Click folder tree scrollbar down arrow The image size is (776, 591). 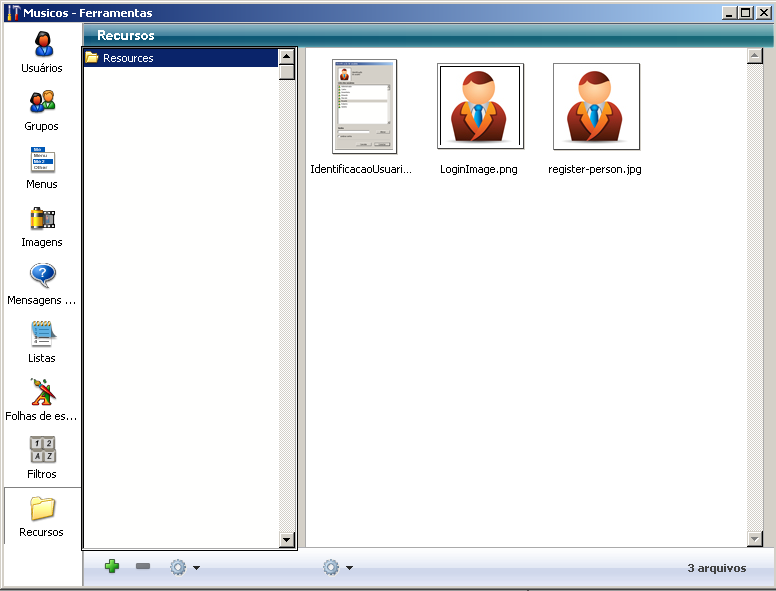[287, 540]
